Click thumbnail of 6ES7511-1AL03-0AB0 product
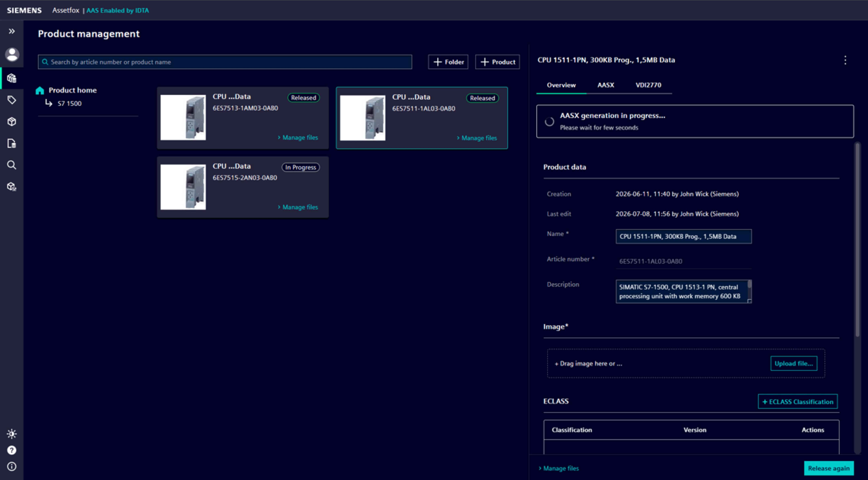 pos(362,118)
